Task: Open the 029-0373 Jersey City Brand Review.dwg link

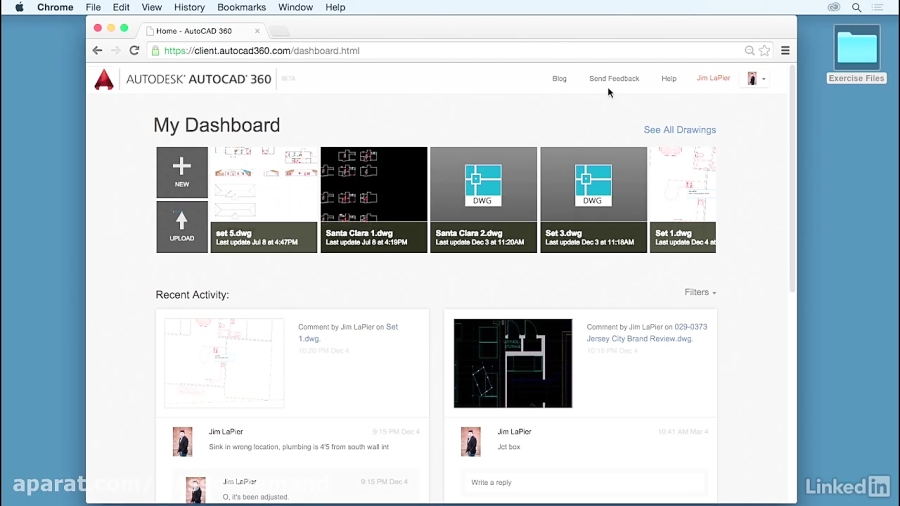Action: 646,333
